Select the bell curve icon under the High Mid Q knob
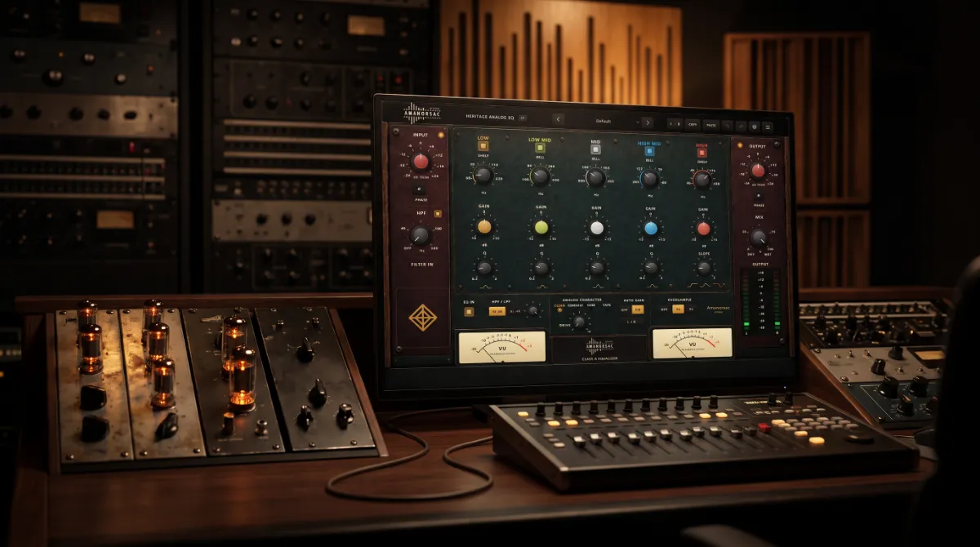 [653, 286]
